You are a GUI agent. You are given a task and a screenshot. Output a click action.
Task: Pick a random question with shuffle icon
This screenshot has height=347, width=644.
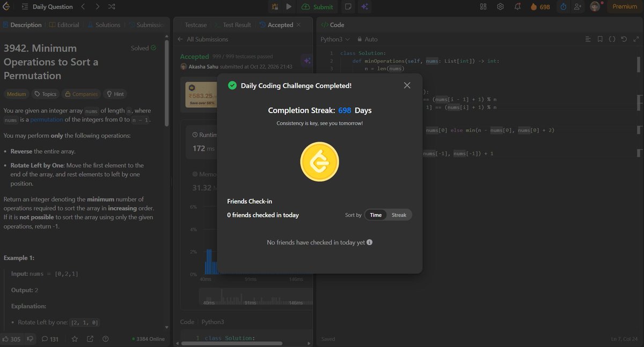point(111,6)
